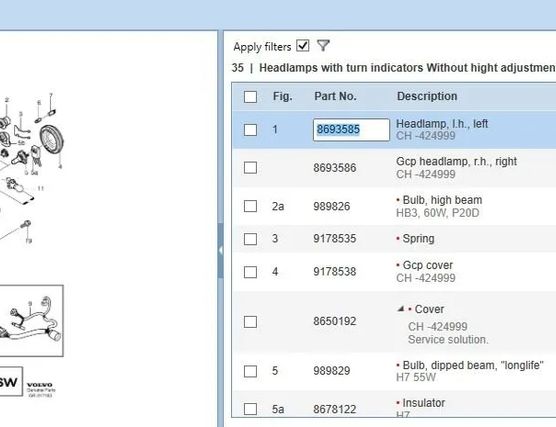
Task: Click the part number field 8693585
Action: (x=351, y=129)
